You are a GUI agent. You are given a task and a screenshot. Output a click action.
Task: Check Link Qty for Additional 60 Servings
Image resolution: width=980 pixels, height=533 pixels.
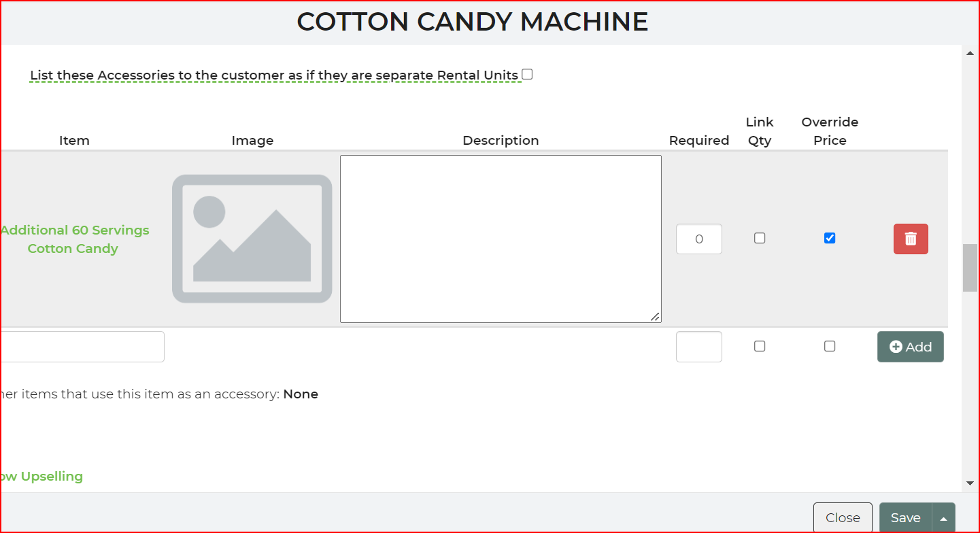coord(760,238)
